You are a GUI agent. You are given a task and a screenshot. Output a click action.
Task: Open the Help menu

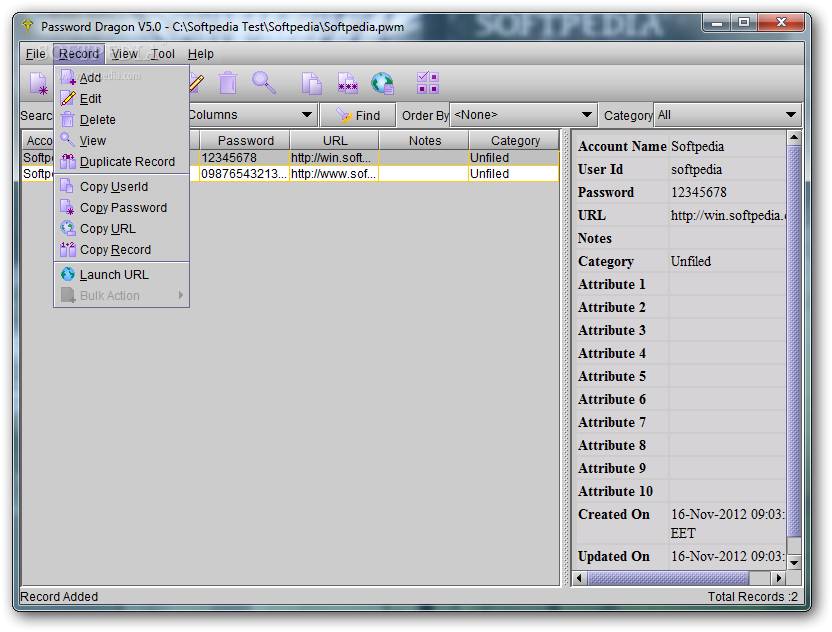click(201, 54)
